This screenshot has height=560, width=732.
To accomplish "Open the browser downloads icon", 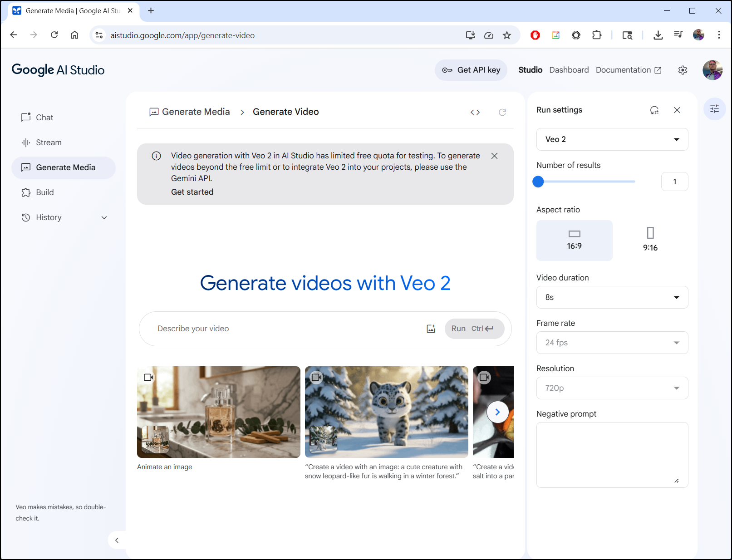I will point(658,35).
